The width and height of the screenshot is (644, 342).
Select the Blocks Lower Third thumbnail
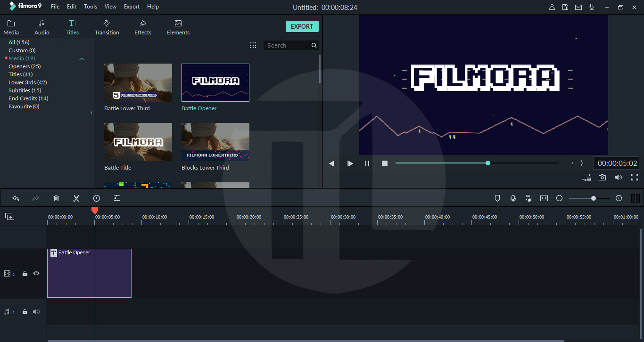click(215, 142)
